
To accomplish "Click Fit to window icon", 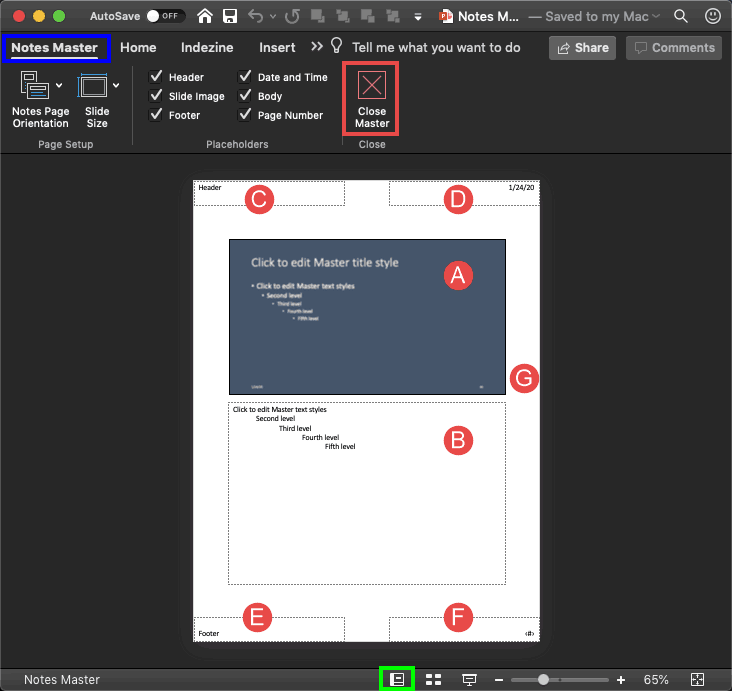I will tap(698, 679).
